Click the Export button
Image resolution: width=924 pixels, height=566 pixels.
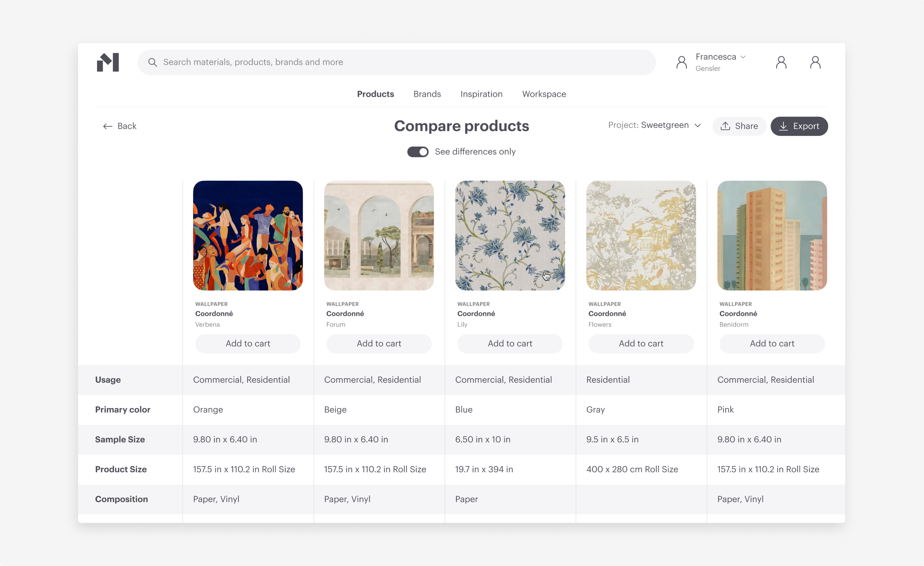pos(799,126)
